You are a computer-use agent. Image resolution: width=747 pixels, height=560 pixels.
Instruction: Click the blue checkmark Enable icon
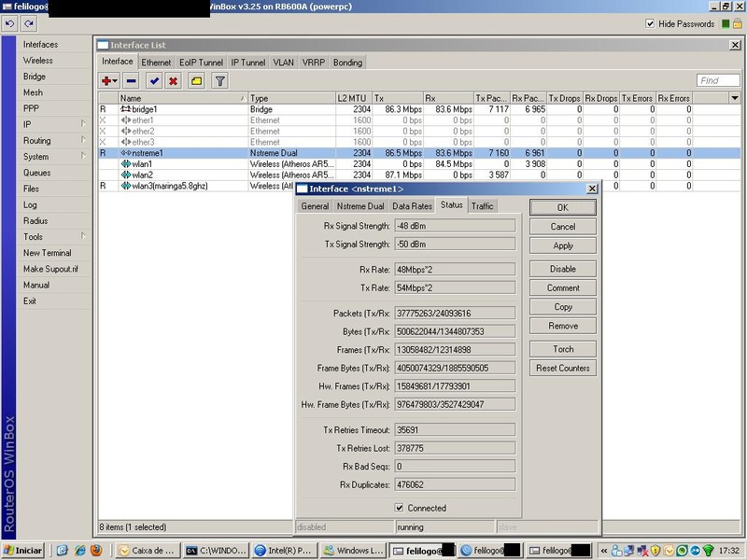(x=154, y=81)
